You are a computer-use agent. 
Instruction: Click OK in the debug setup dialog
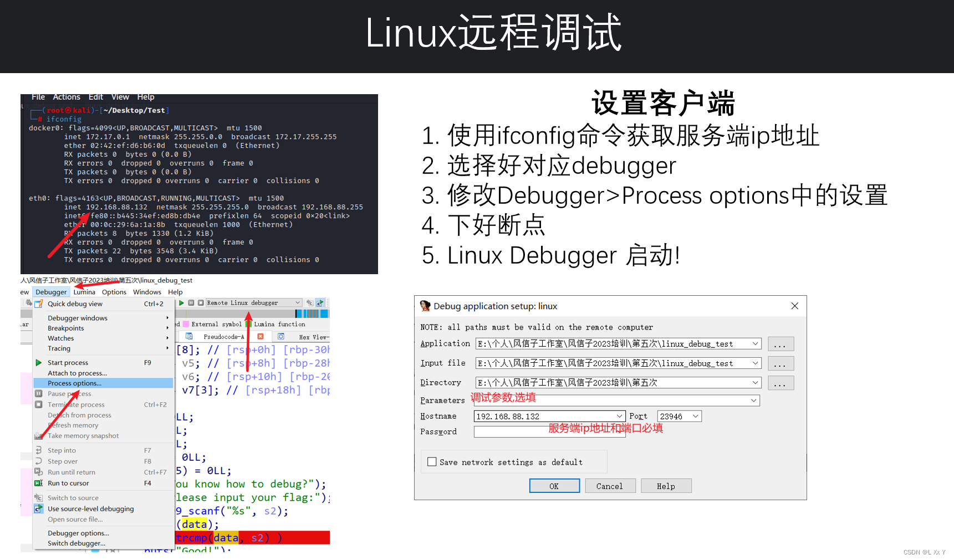[x=554, y=486]
